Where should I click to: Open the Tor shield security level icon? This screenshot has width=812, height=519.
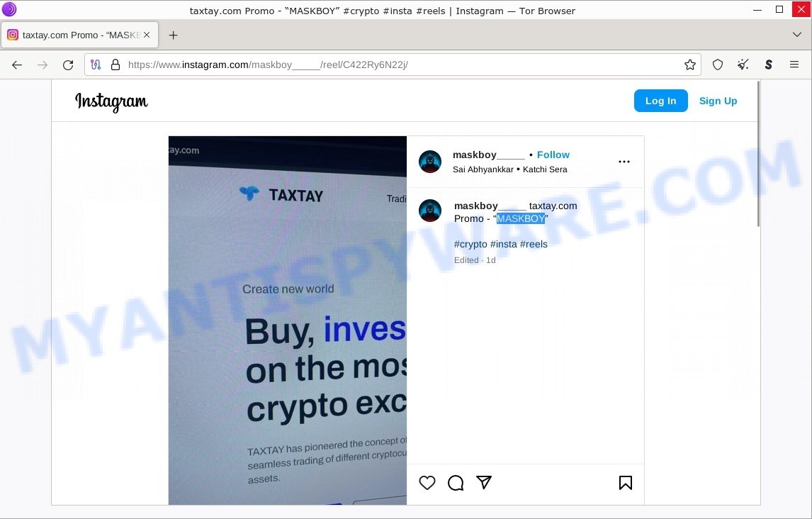pos(717,65)
